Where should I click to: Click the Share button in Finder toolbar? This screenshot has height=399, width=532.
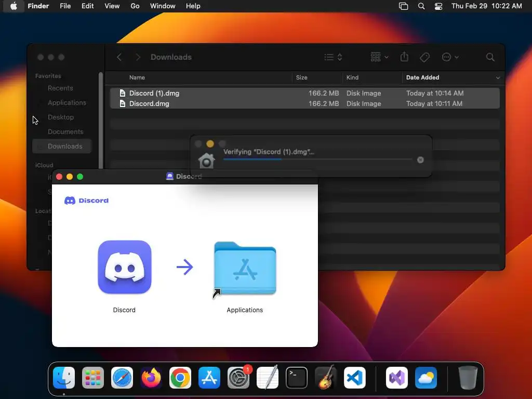404,57
